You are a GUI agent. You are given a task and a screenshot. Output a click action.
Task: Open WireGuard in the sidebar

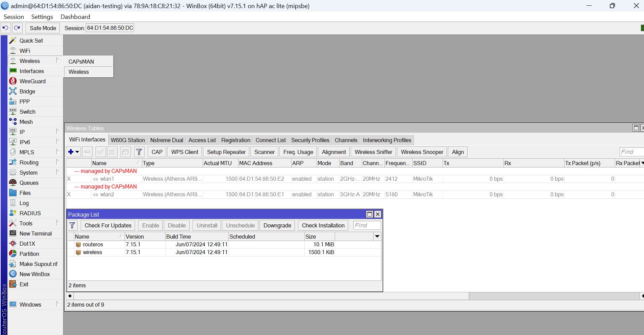coord(35,81)
